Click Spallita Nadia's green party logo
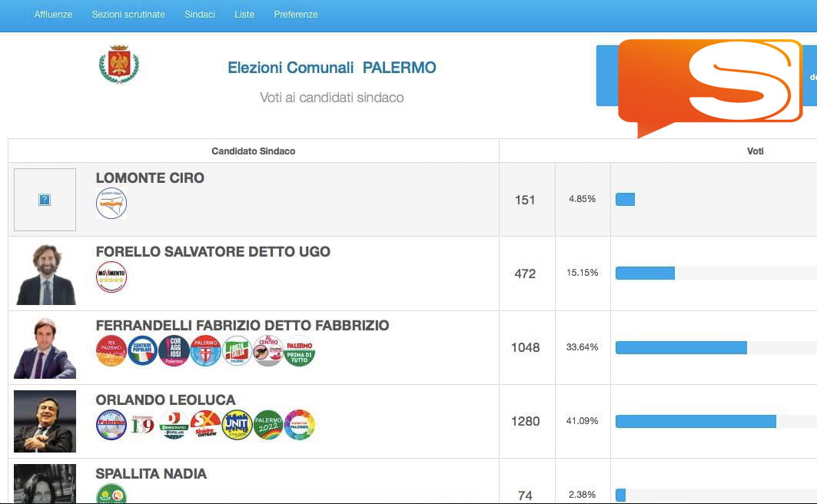The height and width of the screenshot is (504, 817). click(111, 493)
